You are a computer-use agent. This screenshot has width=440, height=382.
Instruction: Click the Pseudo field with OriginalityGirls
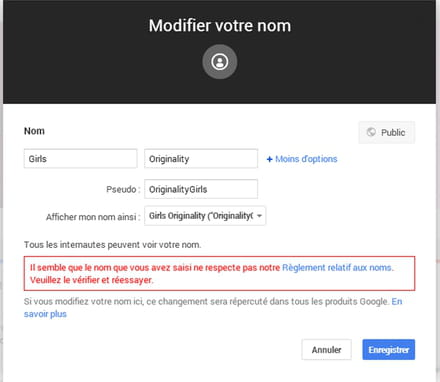tap(201, 189)
